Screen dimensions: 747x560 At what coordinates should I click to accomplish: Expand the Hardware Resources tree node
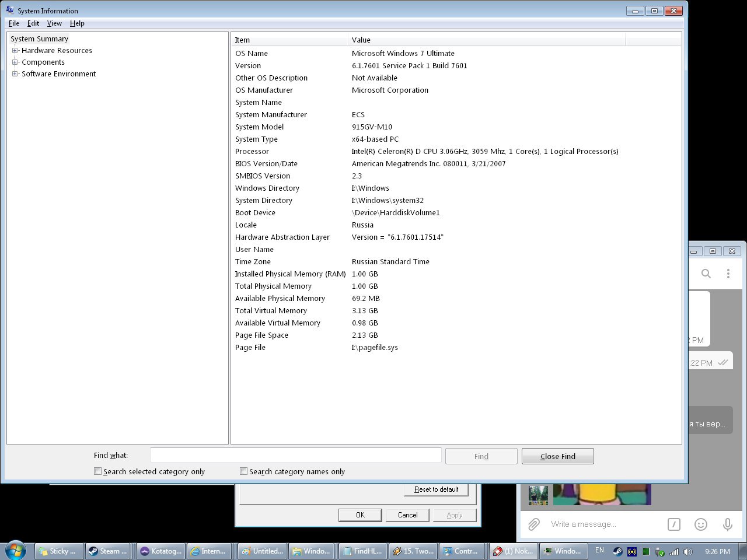[x=15, y=50]
